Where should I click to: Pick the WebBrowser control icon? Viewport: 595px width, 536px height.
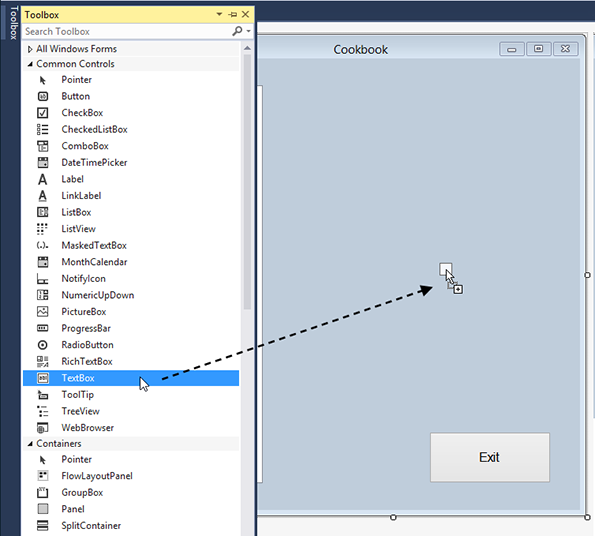42,428
